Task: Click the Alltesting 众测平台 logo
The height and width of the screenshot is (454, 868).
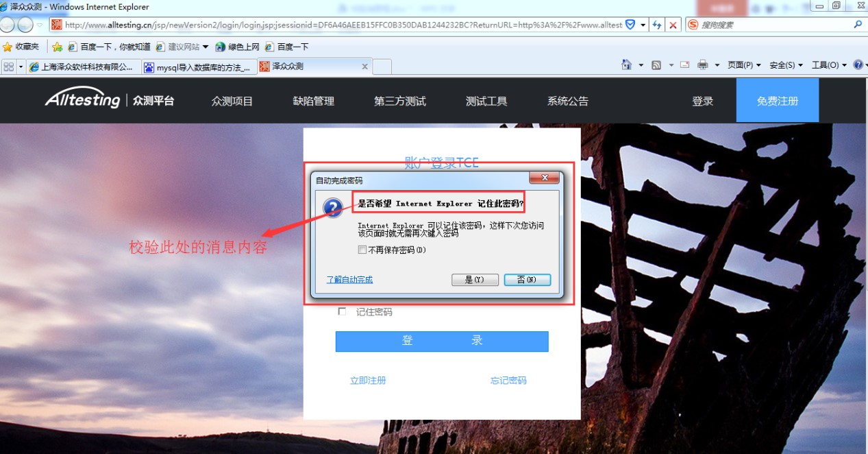Action: tap(110, 100)
